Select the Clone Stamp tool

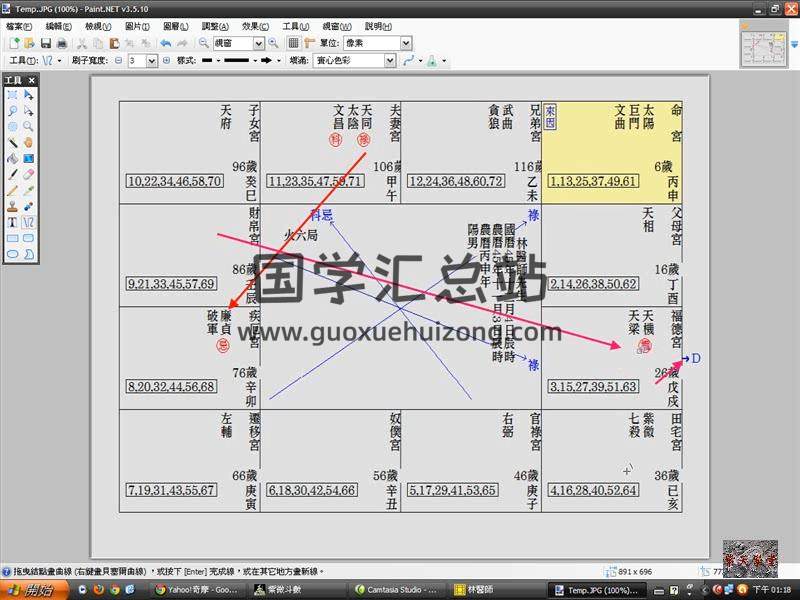[x=12, y=206]
